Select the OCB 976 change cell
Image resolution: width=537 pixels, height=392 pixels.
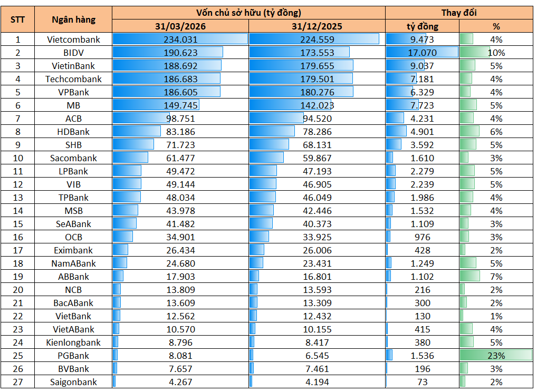(x=423, y=237)
